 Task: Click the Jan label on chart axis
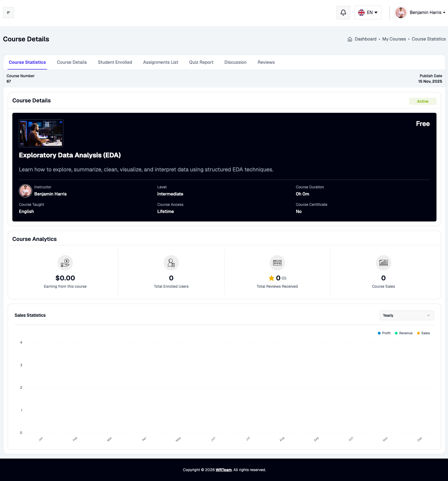tap(41, 439)
